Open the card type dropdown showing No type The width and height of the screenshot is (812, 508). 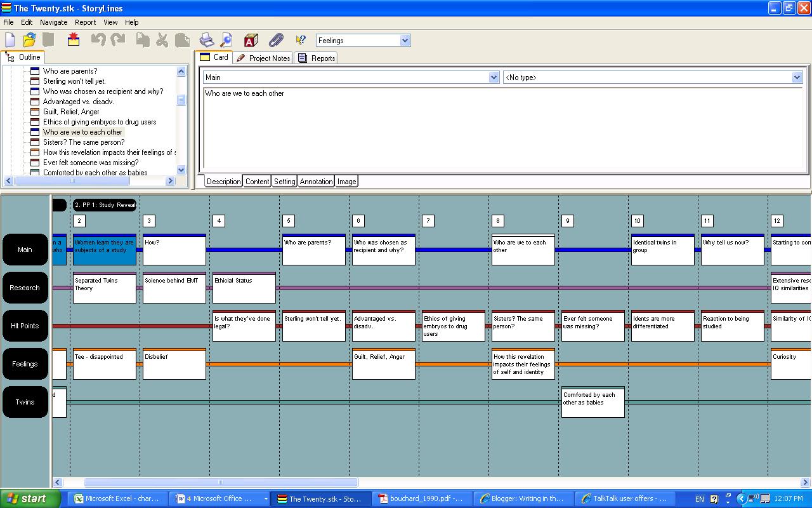coord(797,77)
